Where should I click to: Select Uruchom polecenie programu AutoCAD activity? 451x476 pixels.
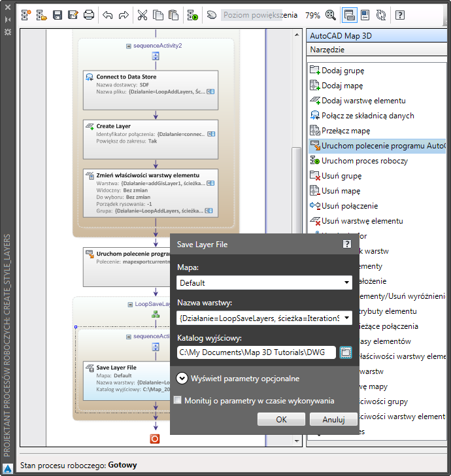pyautogui.click(x=377, y=146)
